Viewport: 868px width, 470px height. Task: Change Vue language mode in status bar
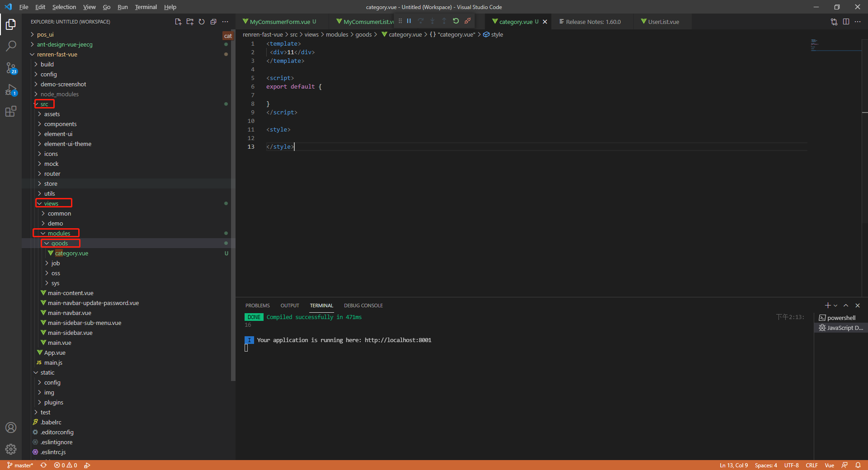pyautogui.click(x=829, y=465)
